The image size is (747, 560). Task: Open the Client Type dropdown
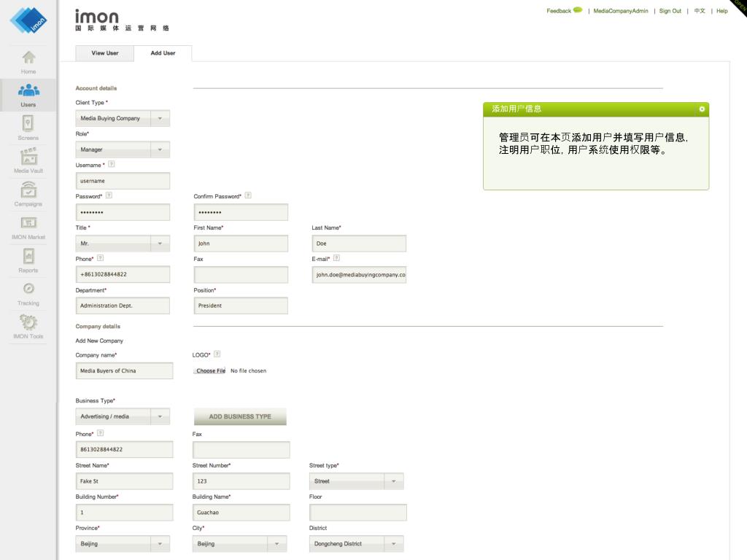click(123, 118)
